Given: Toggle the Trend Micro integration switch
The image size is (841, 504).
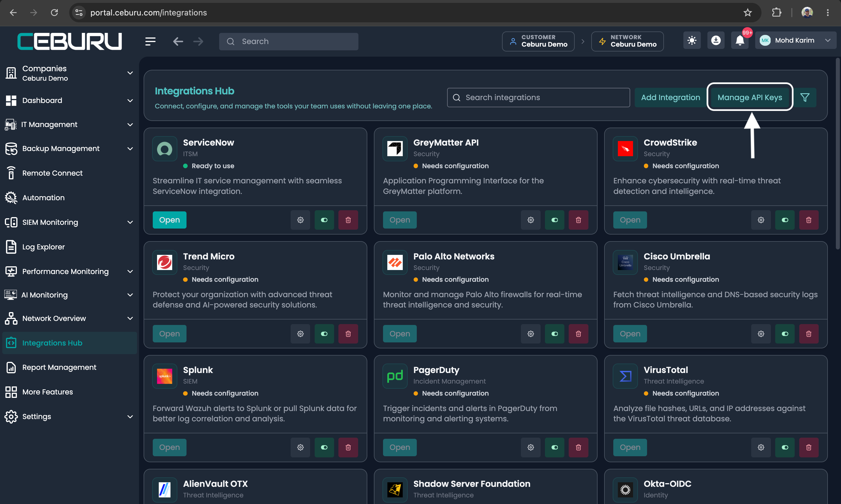Looking at the screenshot, I should [x=324, y=334].
